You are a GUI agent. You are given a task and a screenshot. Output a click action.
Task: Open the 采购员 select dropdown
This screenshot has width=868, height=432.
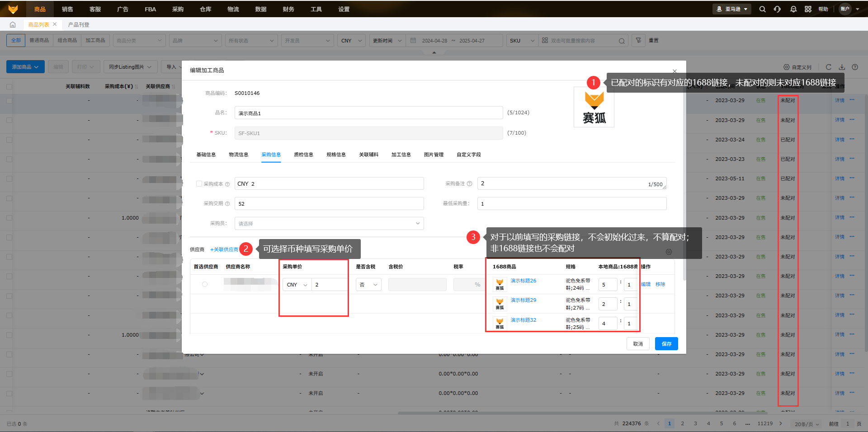pos(329,223)
